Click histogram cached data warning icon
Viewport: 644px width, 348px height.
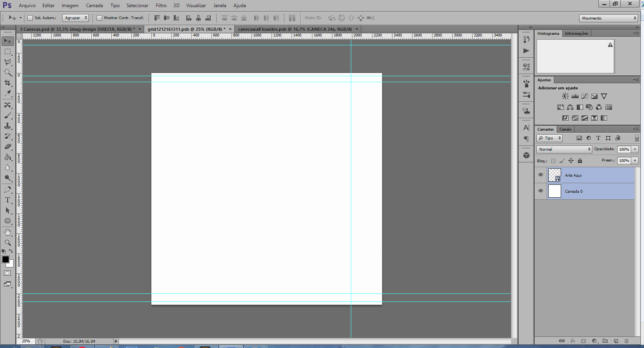[x=610, y=45]
